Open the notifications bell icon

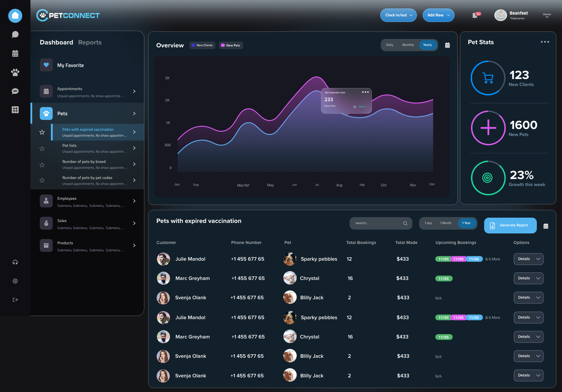(x=475, y=16)
